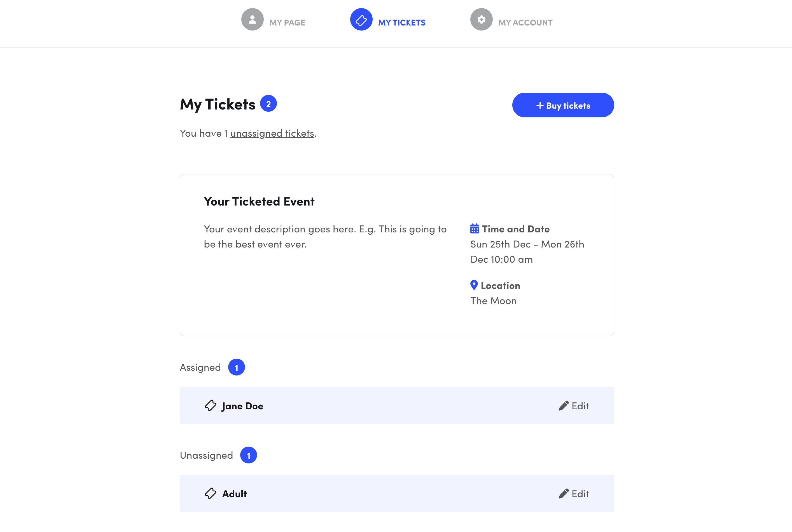Click the ticket icon beside Adult
792x532 pixels.
point(210,493)
